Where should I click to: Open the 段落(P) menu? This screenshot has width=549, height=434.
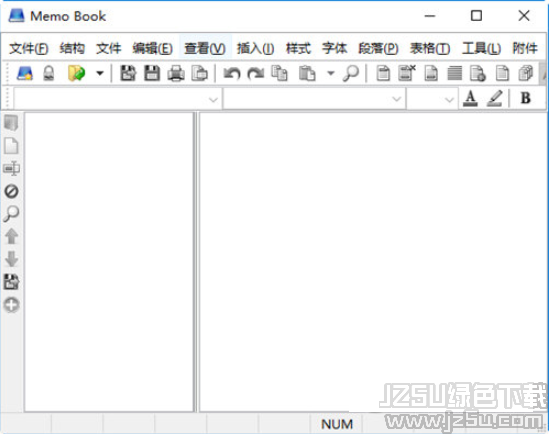click(x=378, y=48)
